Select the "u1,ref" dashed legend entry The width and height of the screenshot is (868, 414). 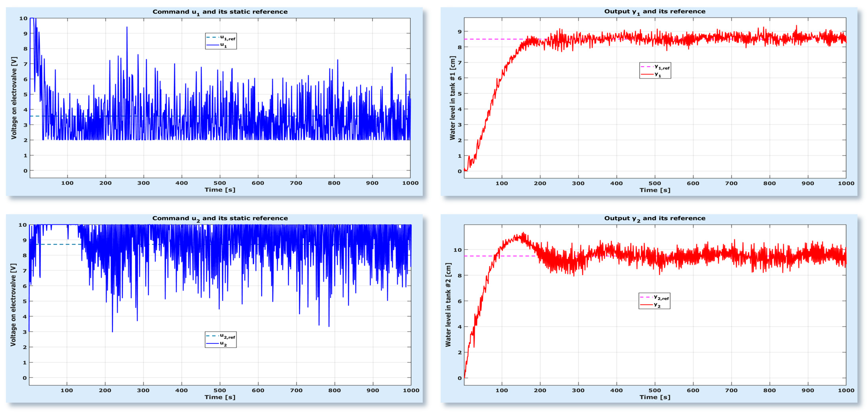221,37
